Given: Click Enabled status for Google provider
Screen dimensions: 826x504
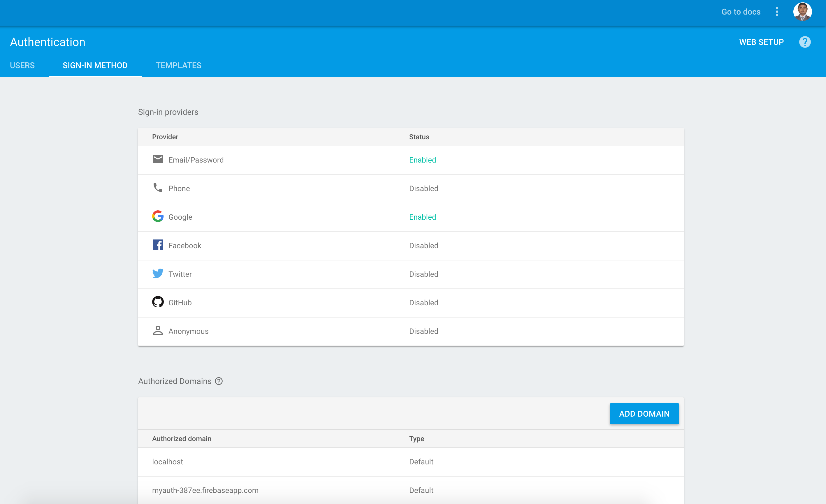Looking at the screenshot, I should click(422, 217).
